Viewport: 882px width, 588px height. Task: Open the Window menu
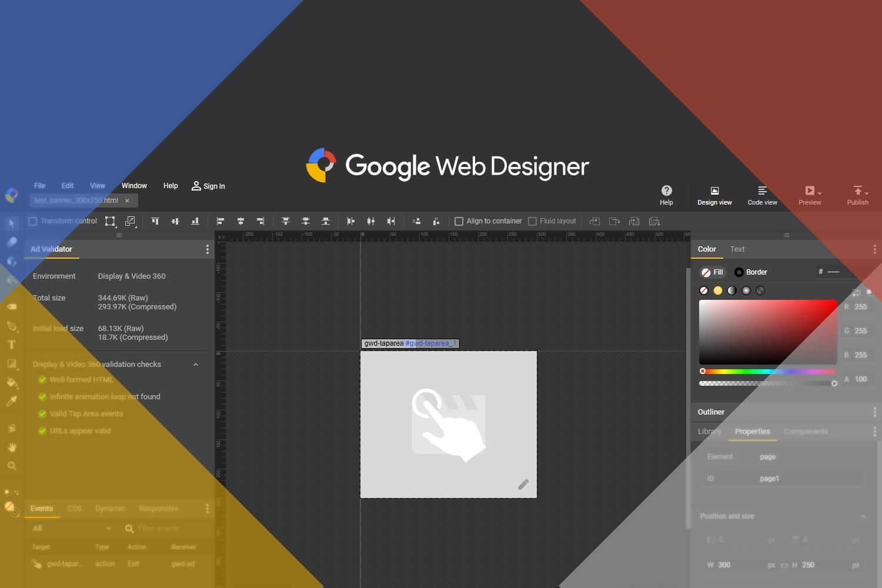tap(134, 185)
